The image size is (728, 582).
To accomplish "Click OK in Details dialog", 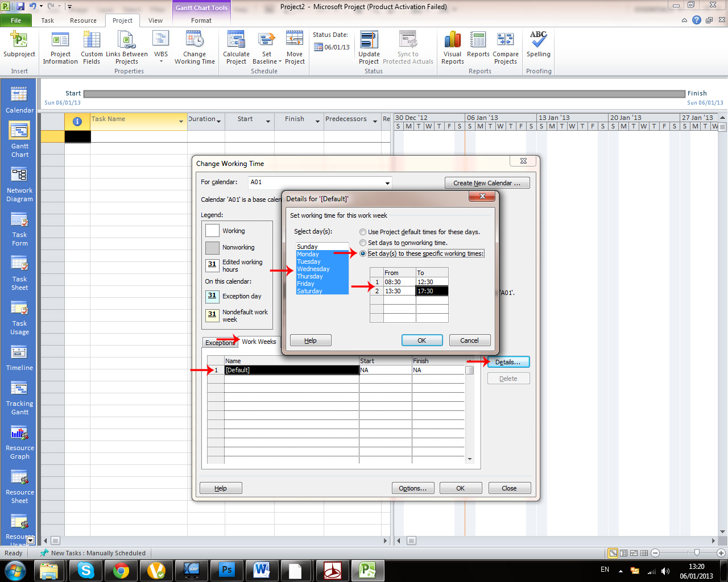I will (x=422, y=340).
